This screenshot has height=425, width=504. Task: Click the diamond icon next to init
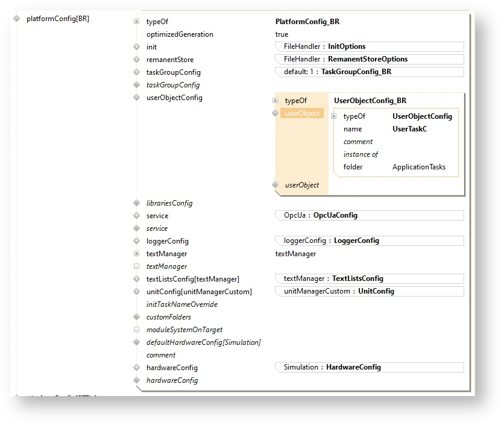(137, 47)
